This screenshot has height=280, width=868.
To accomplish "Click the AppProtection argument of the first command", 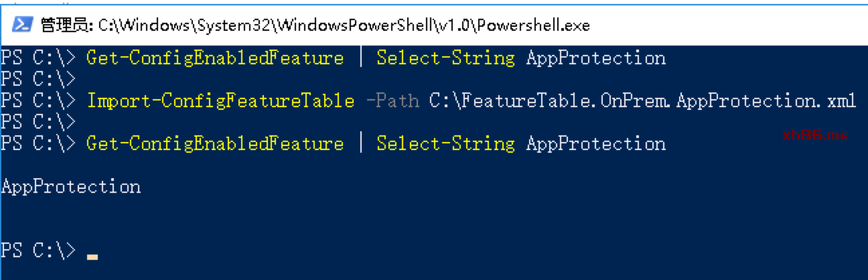I will point(596,58).
